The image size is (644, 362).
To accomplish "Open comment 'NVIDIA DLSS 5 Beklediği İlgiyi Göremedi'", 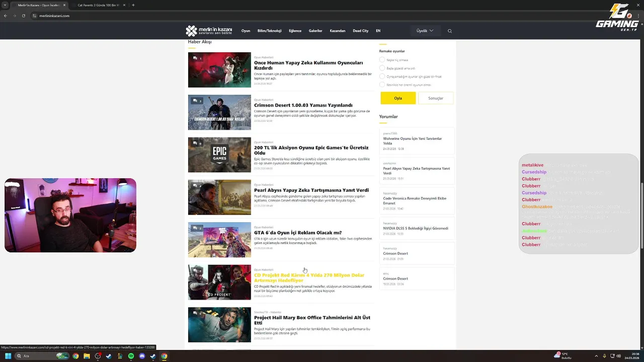I will (416, 228).
